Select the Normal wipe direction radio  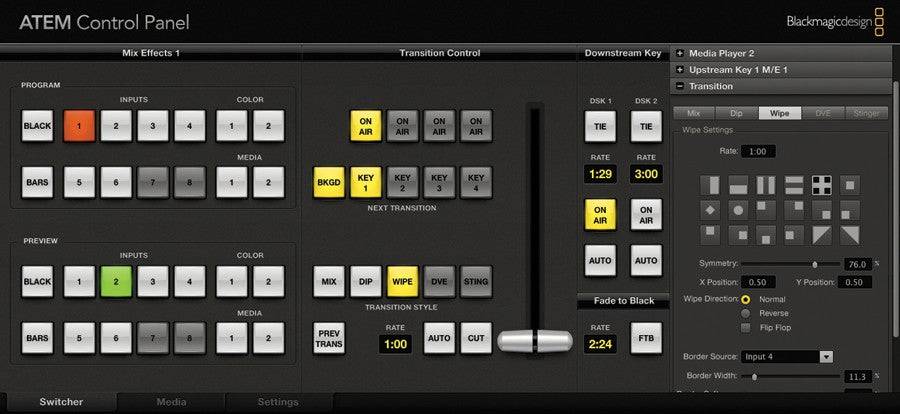click(x=746, y=299)
